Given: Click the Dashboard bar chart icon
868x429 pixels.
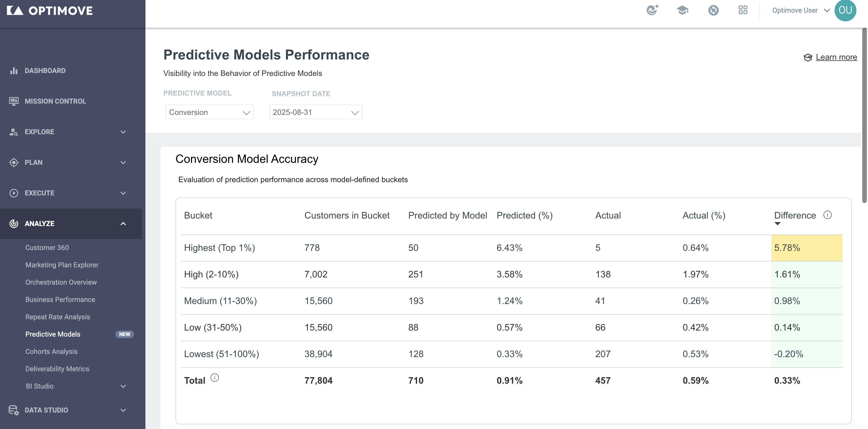Looking at the screenshot, I should click(x=14, y=70).
